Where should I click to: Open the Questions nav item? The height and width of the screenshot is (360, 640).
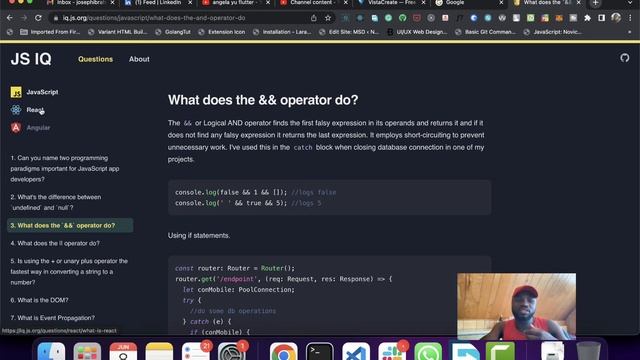pos(96,59)
